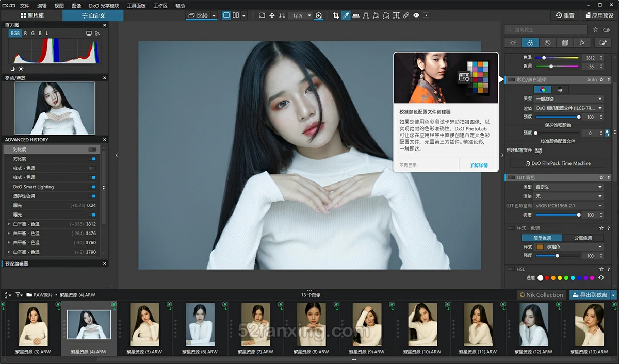Click the 了解详情 link in tooltip
The height and width of the screenshot is (364, 619).
(478, 165)
